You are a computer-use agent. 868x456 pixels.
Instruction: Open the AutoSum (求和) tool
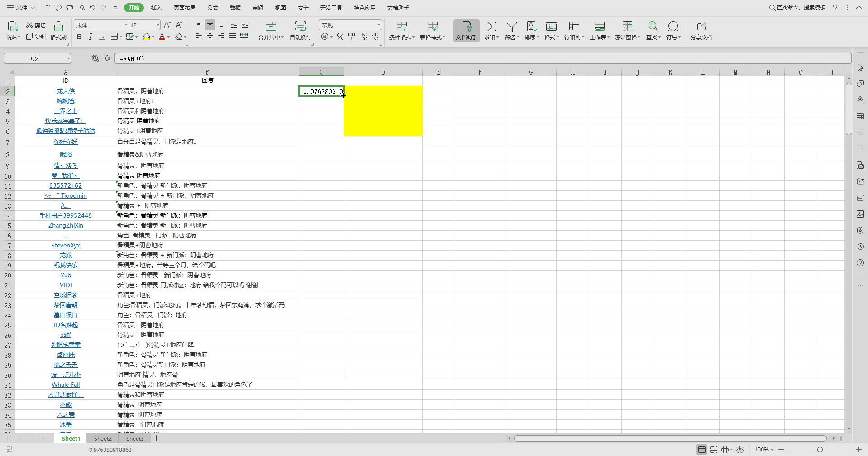pos(491,26)
